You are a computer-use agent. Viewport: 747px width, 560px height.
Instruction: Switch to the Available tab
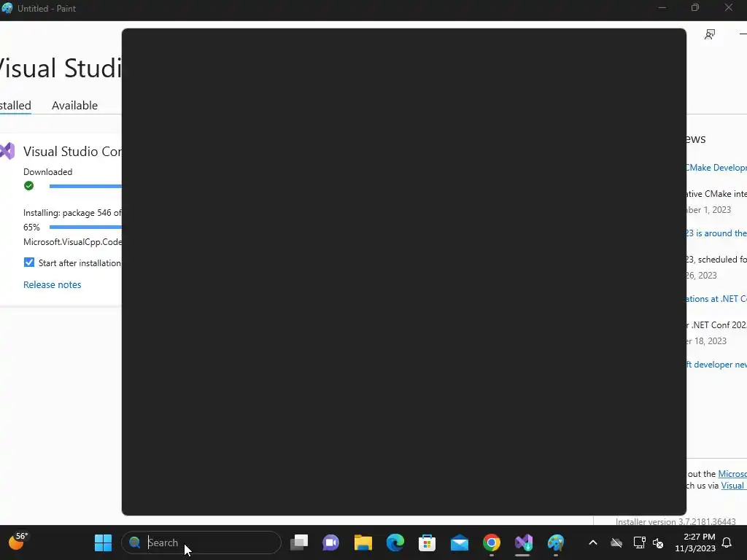(74, 105)
